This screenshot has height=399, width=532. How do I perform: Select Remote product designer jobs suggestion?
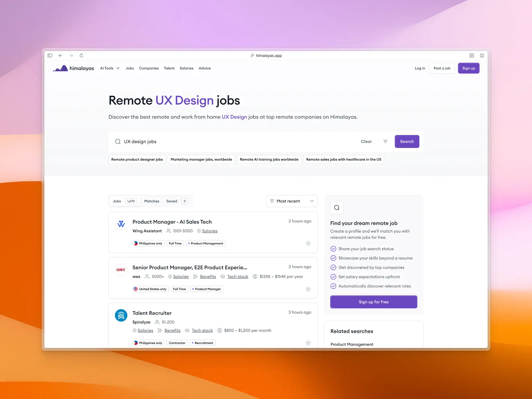point(137,160)
